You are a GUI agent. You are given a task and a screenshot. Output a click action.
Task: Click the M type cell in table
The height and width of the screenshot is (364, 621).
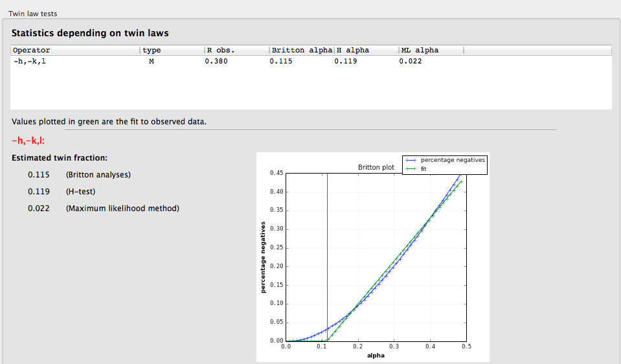coord(151,61)
